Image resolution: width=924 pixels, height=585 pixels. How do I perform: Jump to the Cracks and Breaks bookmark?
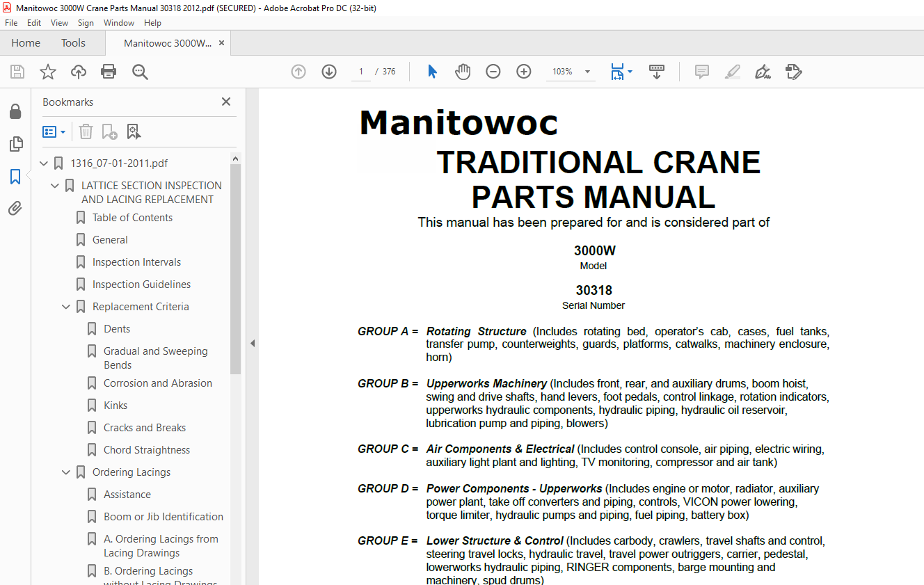click(145, 428)
